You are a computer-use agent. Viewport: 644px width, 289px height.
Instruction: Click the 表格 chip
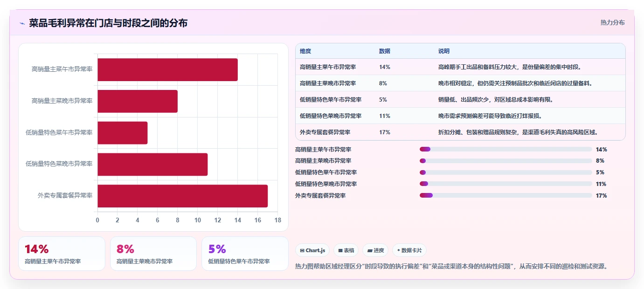click(346, 250)
